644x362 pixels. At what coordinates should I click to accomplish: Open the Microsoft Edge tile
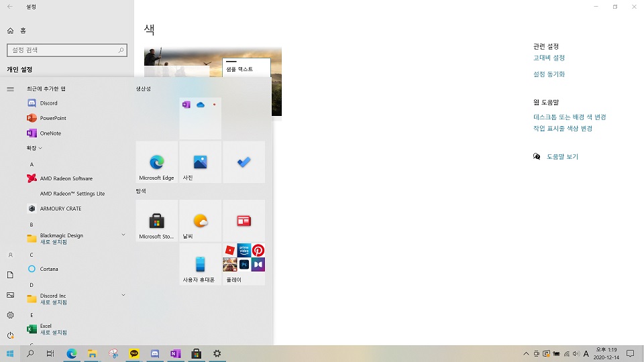(157, 162)
